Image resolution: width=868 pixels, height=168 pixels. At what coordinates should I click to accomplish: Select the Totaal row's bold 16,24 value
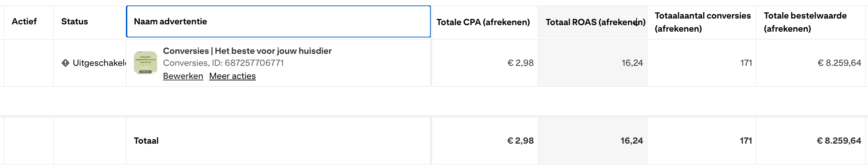(x=632, y=141)
